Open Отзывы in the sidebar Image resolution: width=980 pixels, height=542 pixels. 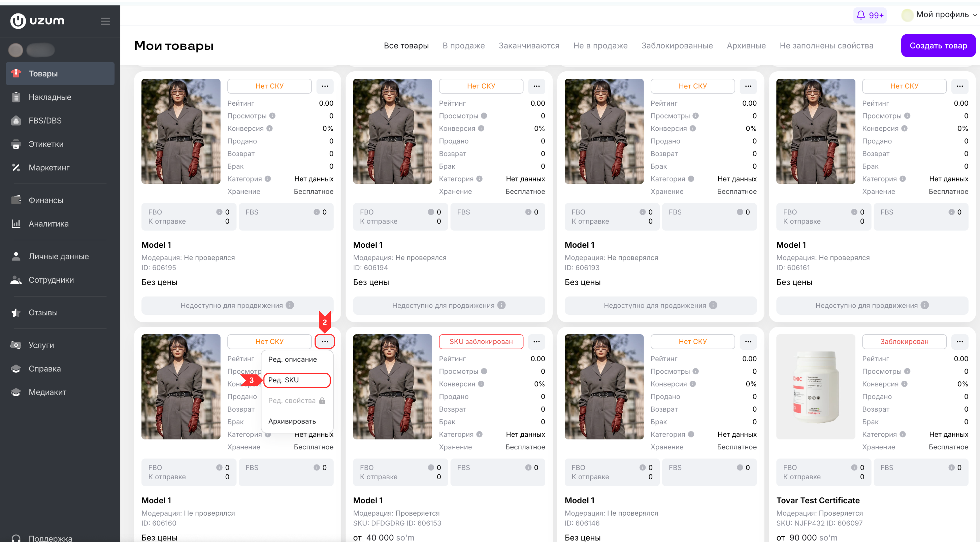tap(60, 312)
